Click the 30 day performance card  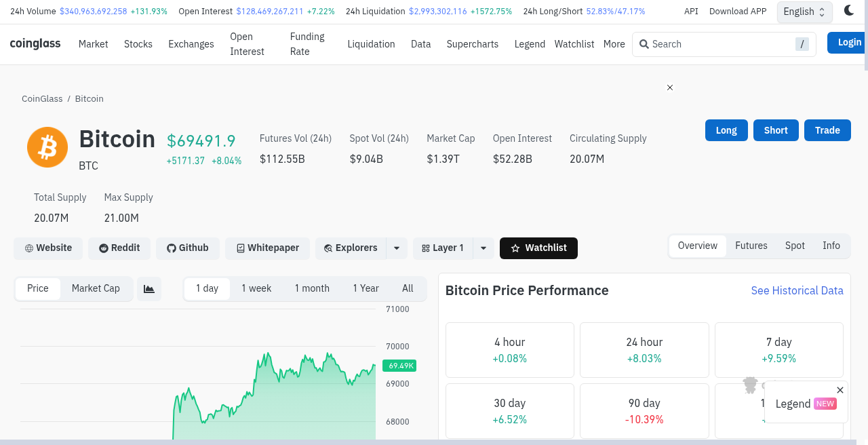pos(510,411)
